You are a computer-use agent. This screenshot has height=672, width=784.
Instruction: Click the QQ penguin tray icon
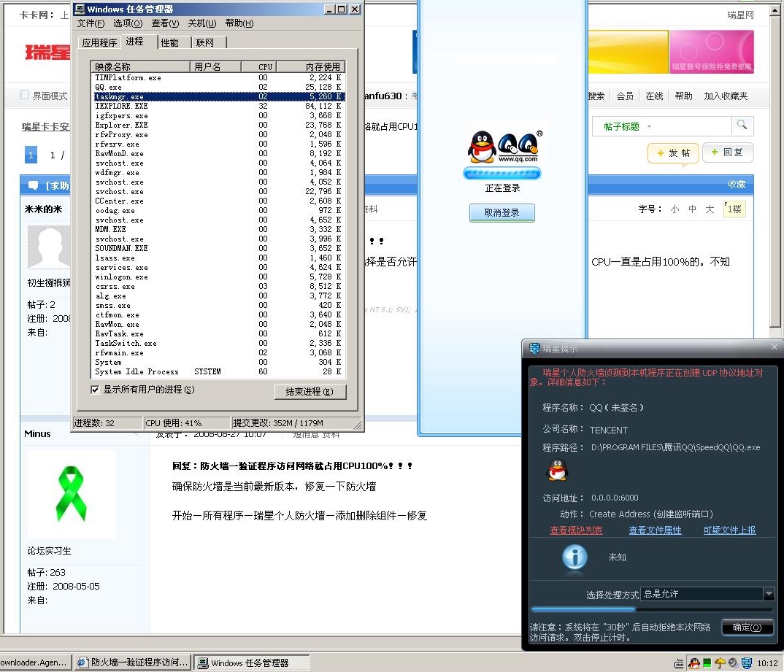(x=694, y=663)
